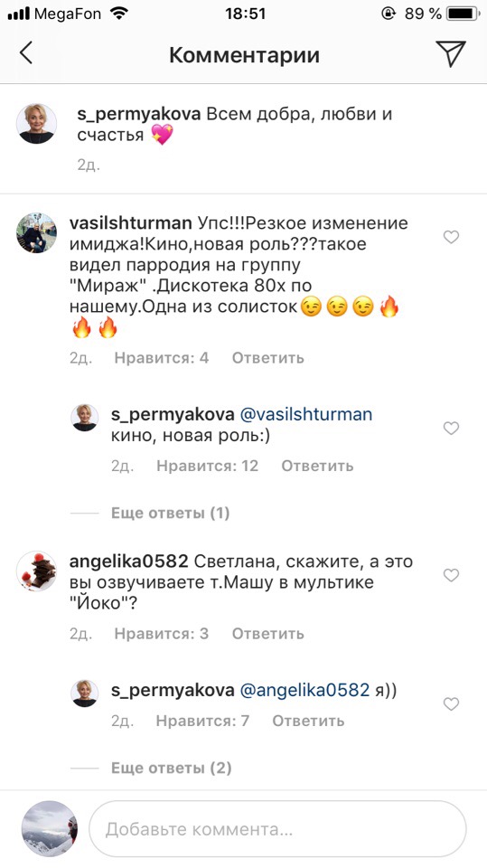Like vasilshturman's comment with the heart

point(452,237)
